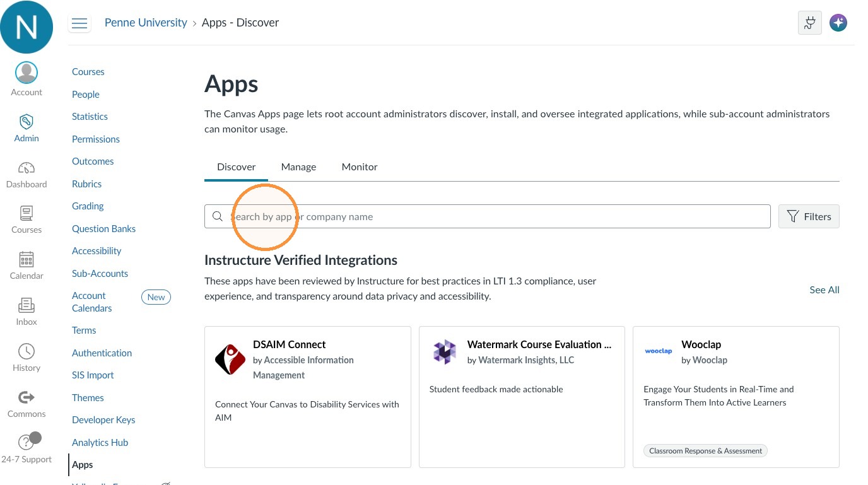Click the search magnifier icon

click(x=218, y=216)
